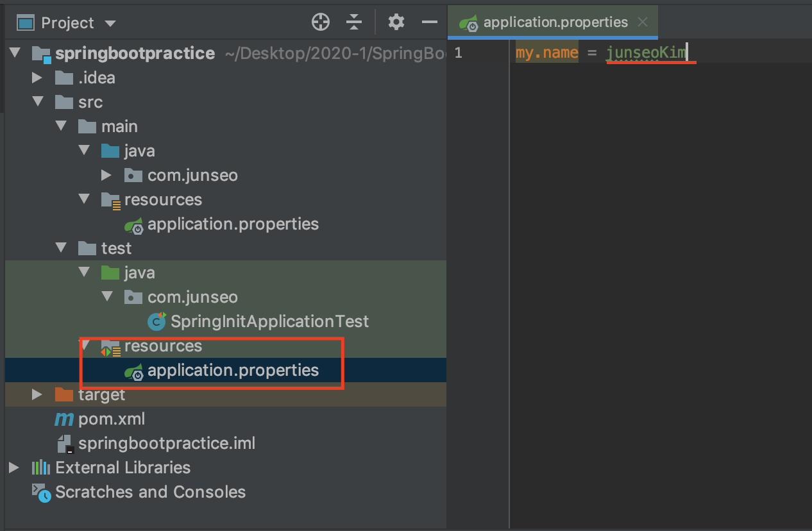Viewport: 812px width, 531px height.
Task: Open the Project panel settings gear
Action: (x=396, y=21)
